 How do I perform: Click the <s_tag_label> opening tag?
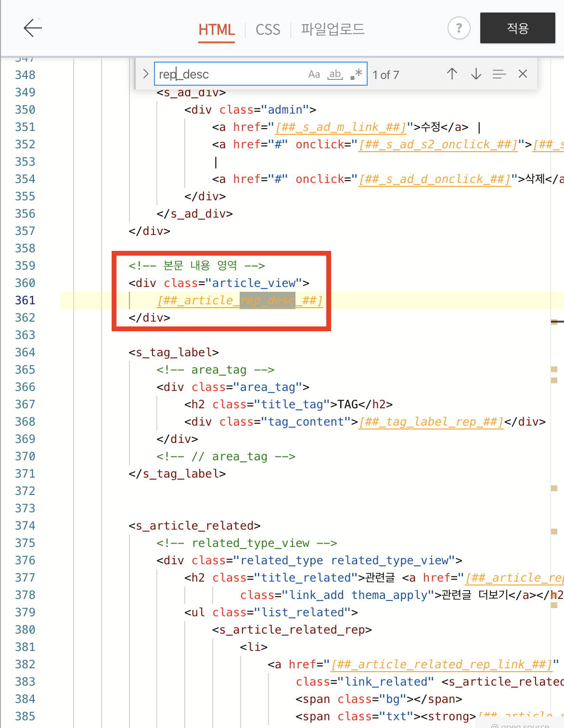click(174, 352)
